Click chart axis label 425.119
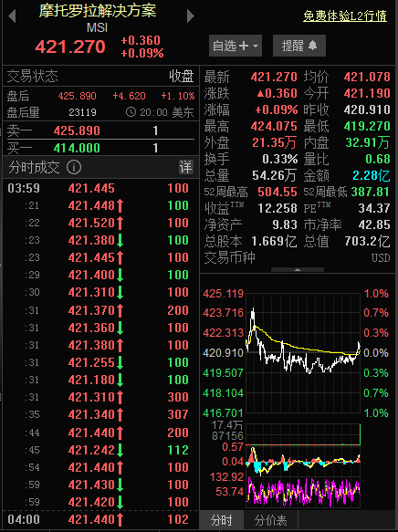This screenshot has width=398, height=532. [224, 294]
